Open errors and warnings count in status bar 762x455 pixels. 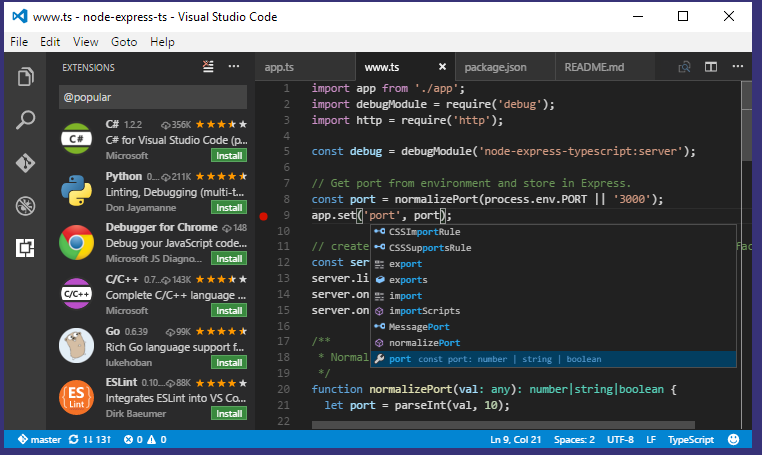click(145, 439)
